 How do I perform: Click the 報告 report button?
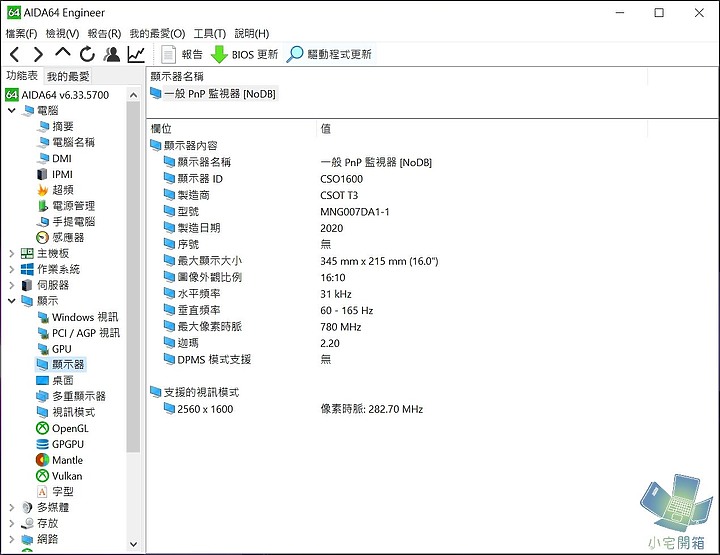pyautogui.click(x=182, y=55)
